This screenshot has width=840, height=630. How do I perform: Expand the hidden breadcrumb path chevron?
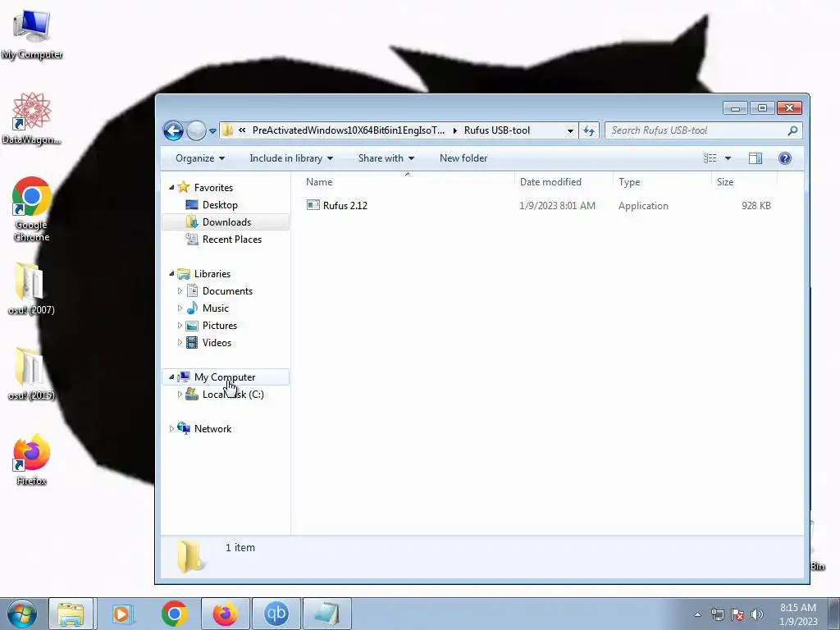pyautogui.click(x=242, y=130)
